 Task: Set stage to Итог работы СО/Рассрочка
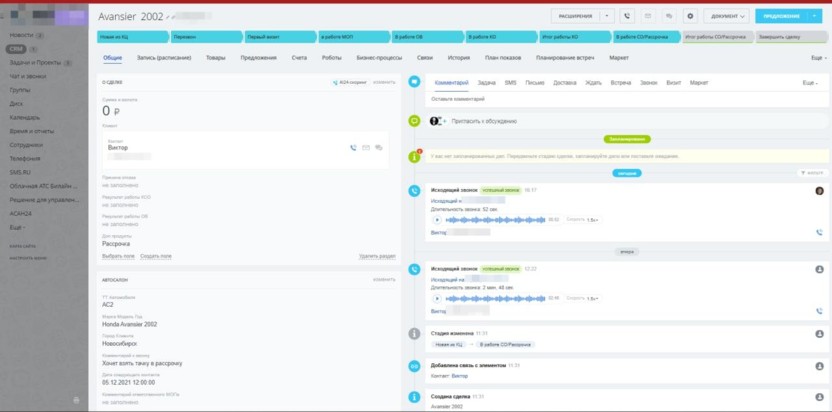(x=717, y=38)
